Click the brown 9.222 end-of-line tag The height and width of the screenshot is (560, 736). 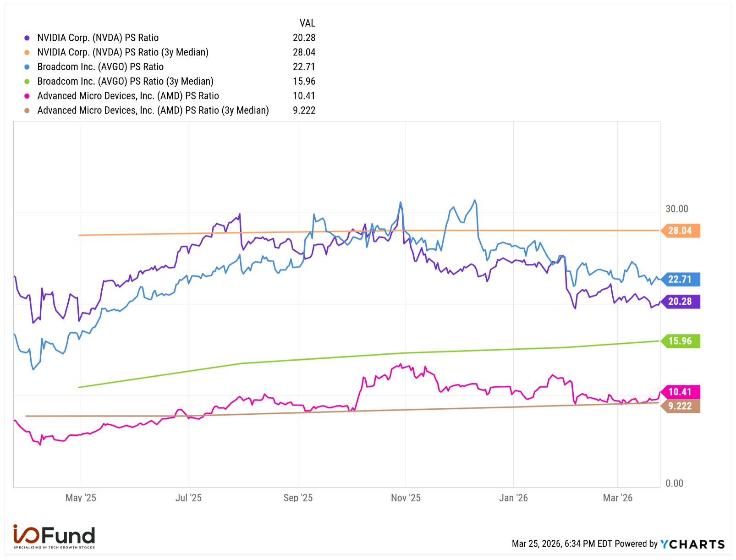(681, 406)
